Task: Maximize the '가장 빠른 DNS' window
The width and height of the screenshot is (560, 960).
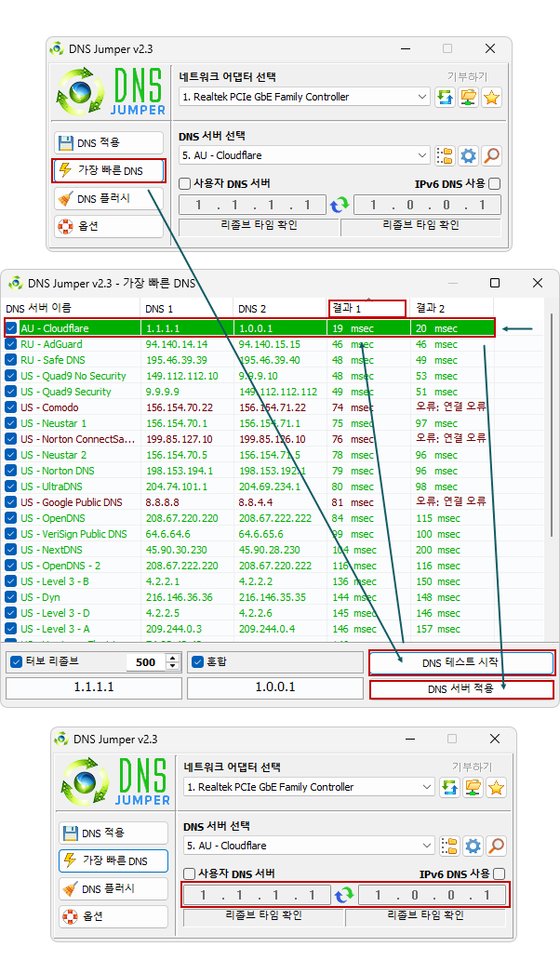Action: [x=495, y=283]
